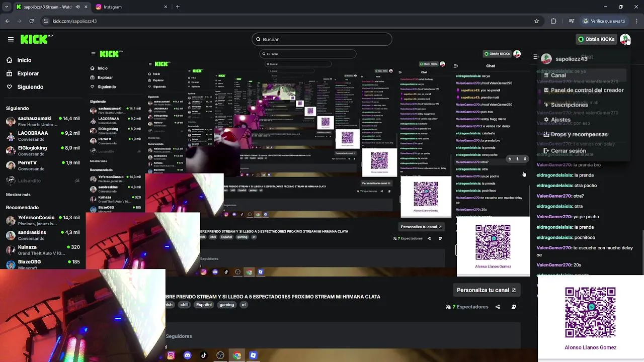This screenshot has width=644, height=362.
Task: Click the Instagram icon in the bottom taskbar
Action: [x=171, y=355]
